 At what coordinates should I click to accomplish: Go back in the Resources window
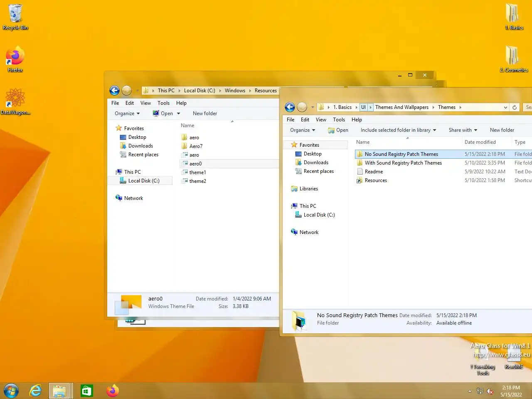(114, 91)
